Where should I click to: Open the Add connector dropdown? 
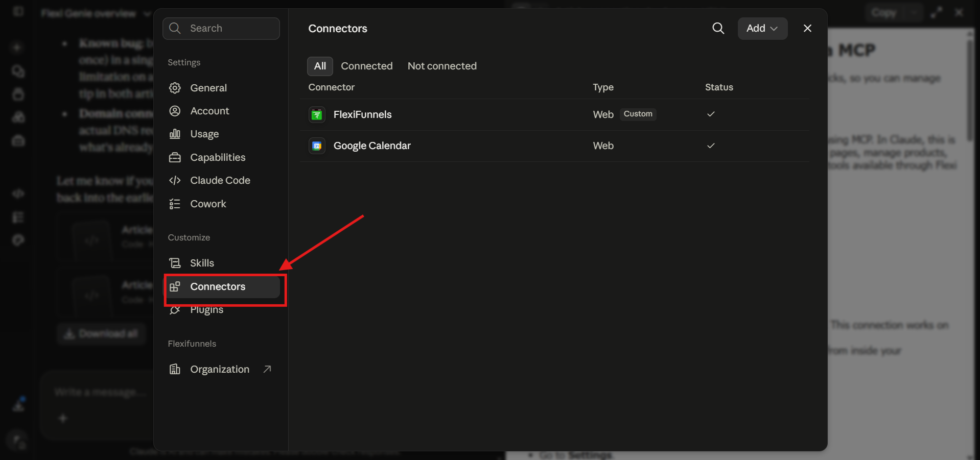click(762, 28)
